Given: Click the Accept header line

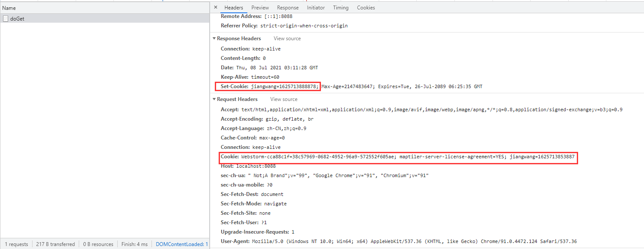Looking at the screenshot, I should point(421,110).
